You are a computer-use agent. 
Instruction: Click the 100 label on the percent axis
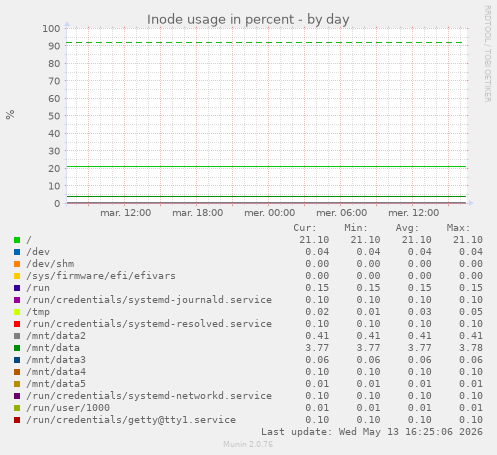pos(51,29)
